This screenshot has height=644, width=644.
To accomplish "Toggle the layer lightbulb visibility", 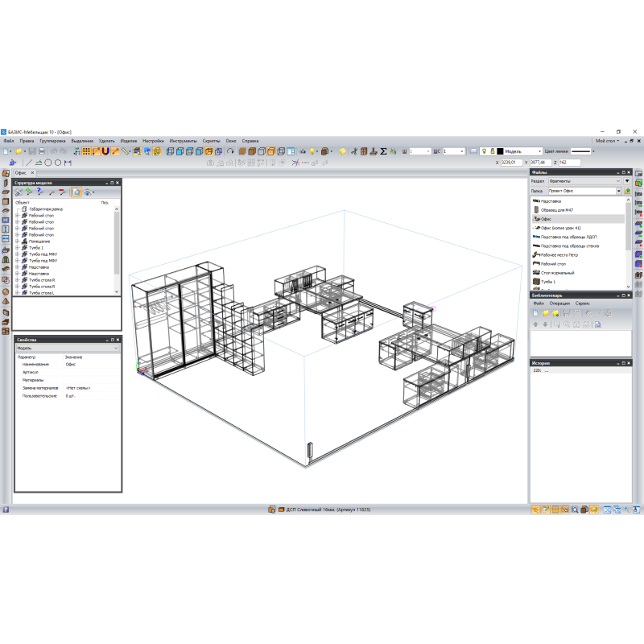I will coord(484,151).
